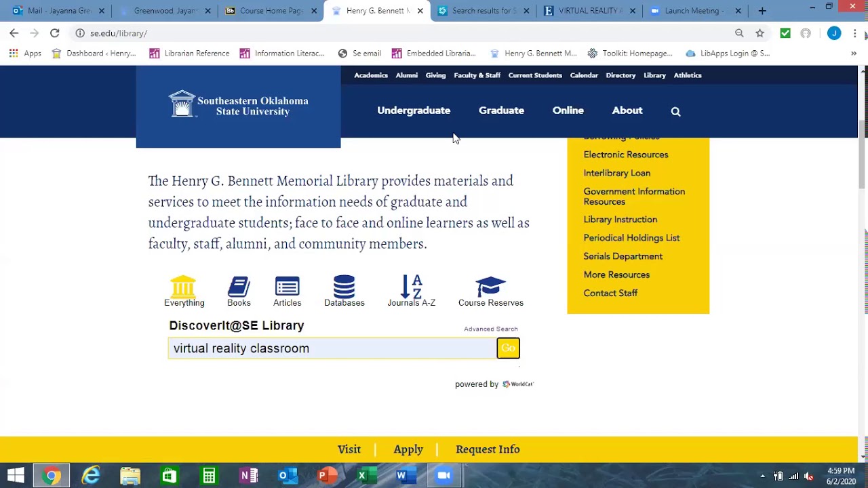
Task: Reload the page with the refresh icon
Action: coord(54,33)
